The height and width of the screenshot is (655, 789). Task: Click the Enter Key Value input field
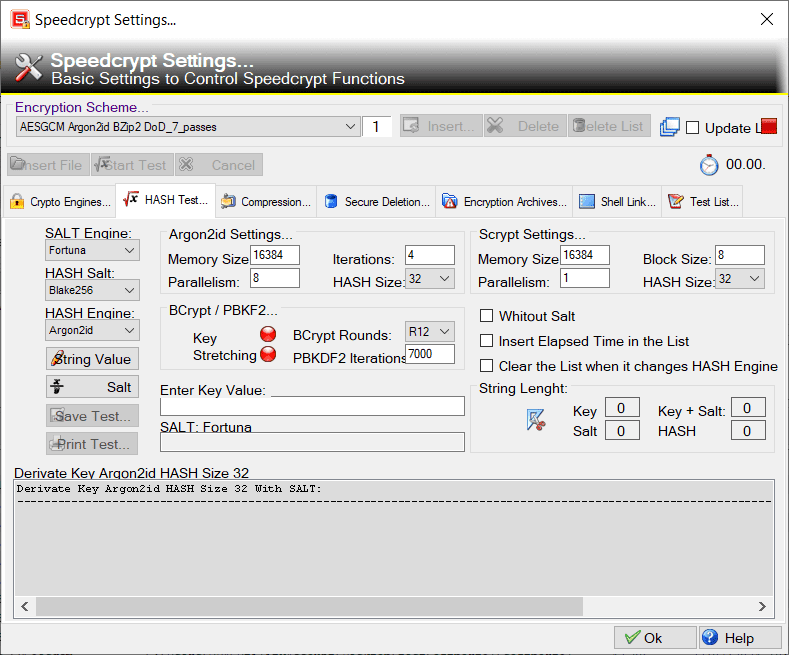click(312, 406)
